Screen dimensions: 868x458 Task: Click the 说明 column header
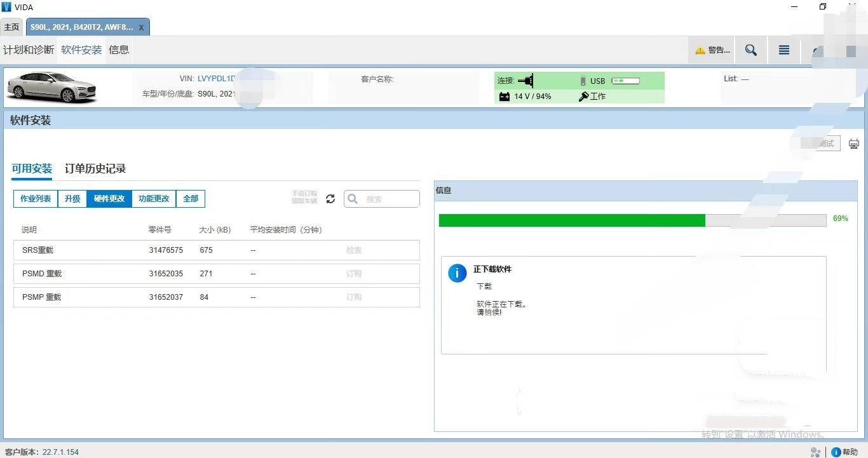(x=29, y=230)
